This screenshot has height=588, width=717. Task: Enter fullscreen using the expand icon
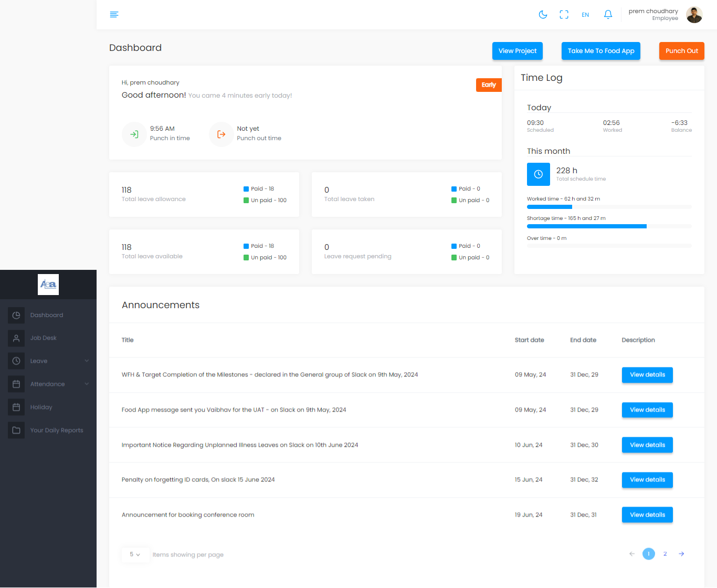point(564,15)
